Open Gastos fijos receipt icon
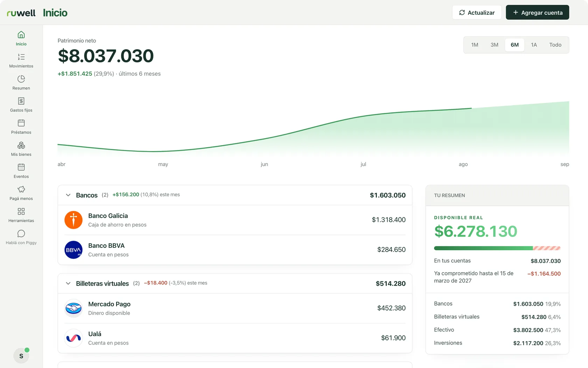Screen dimensions: 588x368 click(21, 101)
